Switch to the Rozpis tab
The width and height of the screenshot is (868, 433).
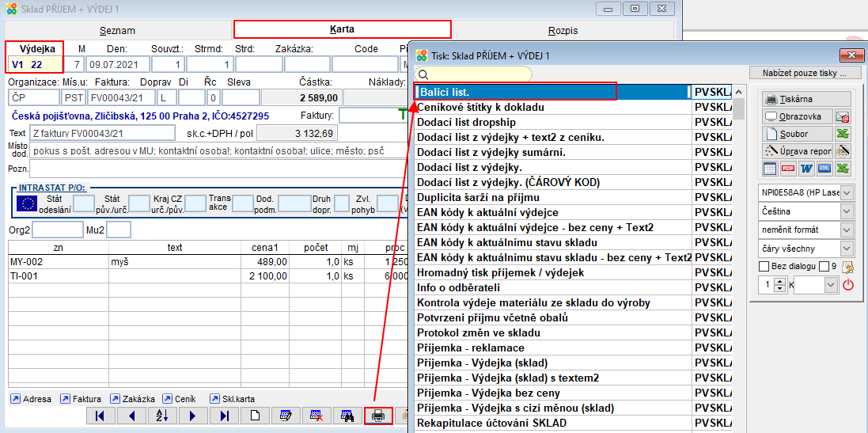(x=563, y=30)
